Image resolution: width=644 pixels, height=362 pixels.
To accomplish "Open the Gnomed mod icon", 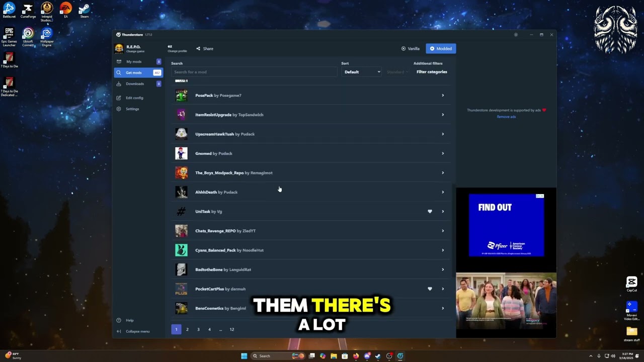I will point(181,153).
